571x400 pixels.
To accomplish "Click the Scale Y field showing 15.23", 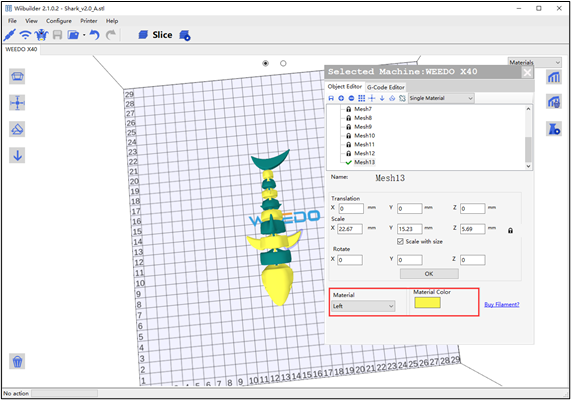I will [410, 229].
